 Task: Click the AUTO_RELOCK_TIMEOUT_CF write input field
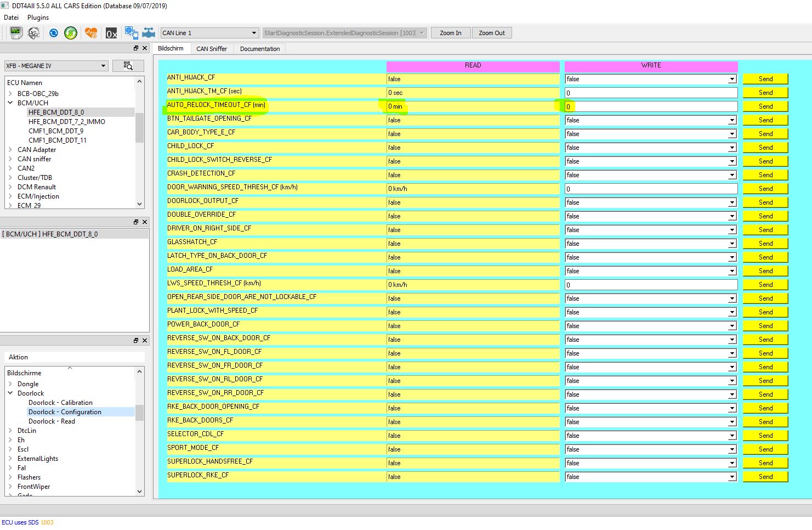click(x=631, y=106)
